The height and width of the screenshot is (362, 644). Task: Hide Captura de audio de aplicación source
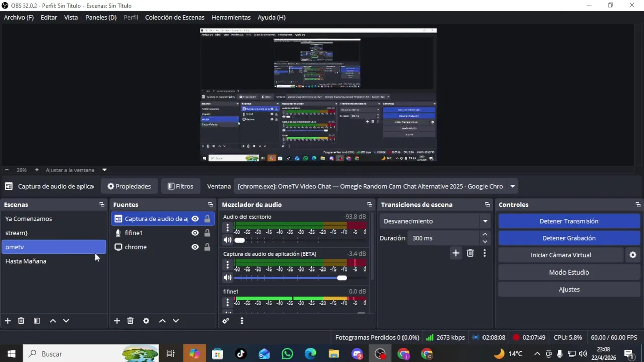(x=195, y=219)
